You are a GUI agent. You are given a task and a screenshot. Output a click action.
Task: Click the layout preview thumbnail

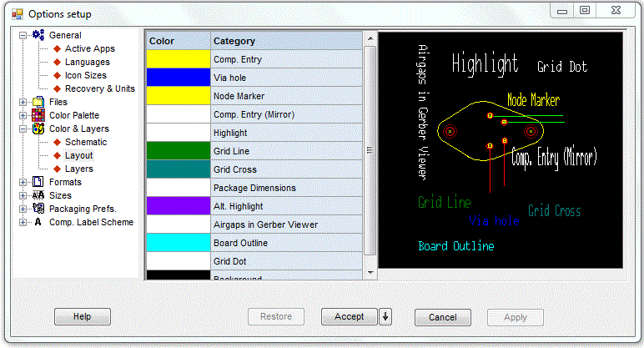tap(501, 150)
